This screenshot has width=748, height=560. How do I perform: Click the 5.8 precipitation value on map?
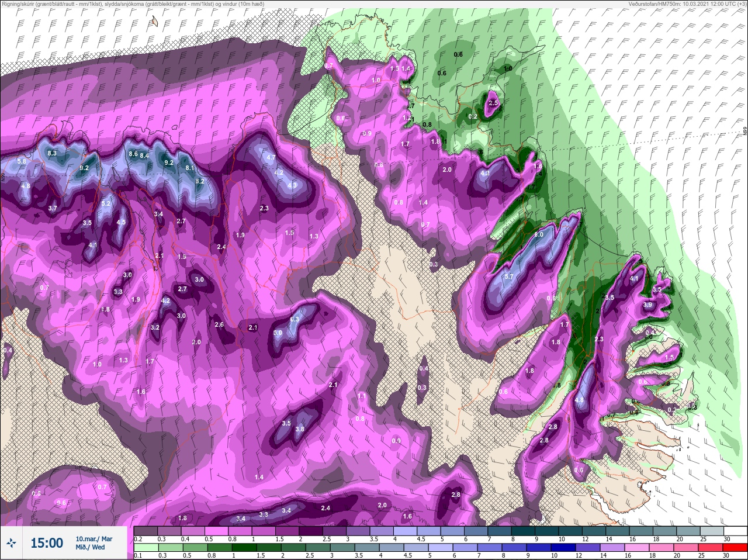point(22,161)
